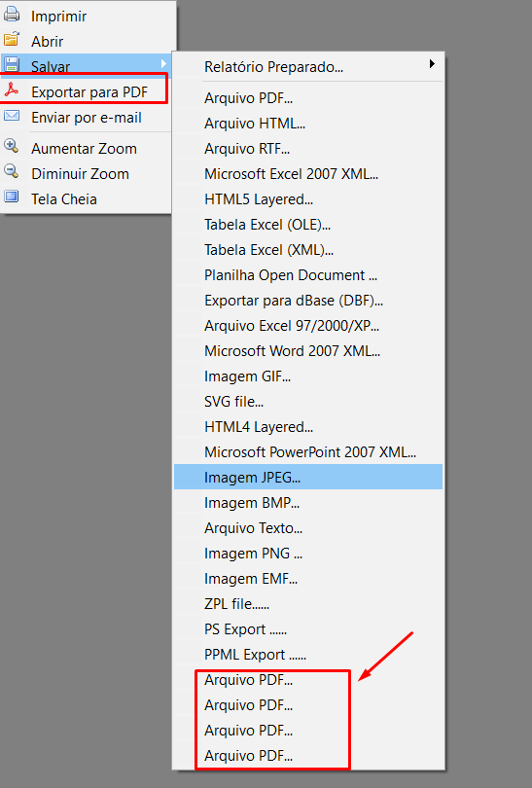Viewport: 532px width, 788px height.
Task: Select Imagem EMF... format
Action: tap(308, 579)
